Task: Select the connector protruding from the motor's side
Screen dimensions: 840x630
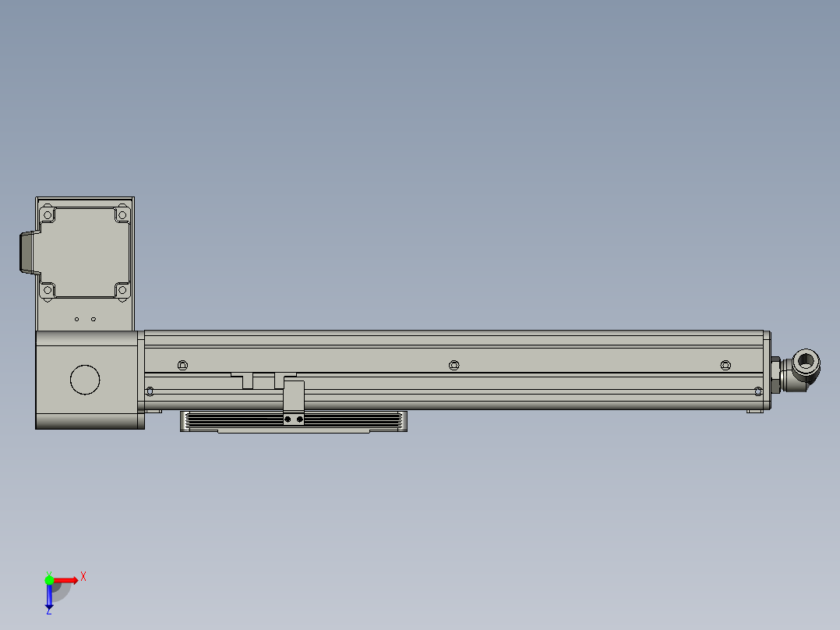Action: pyautogui.click(x=30, y=253)
